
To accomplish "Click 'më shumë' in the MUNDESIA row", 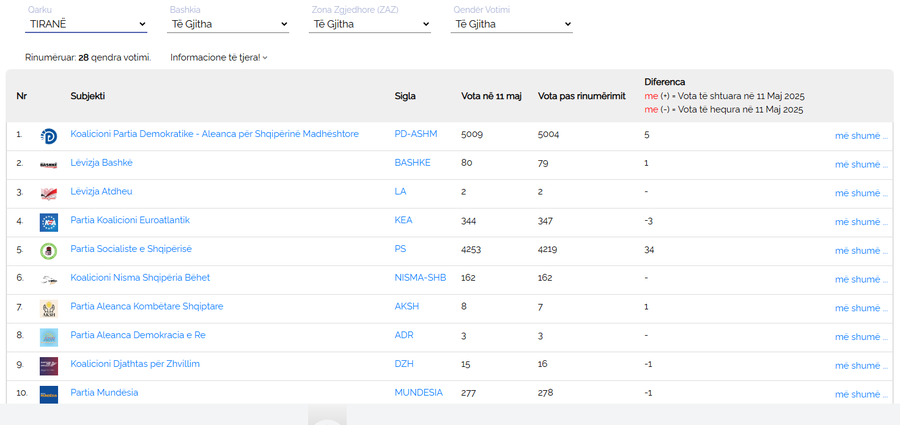I will click(861, 395).
